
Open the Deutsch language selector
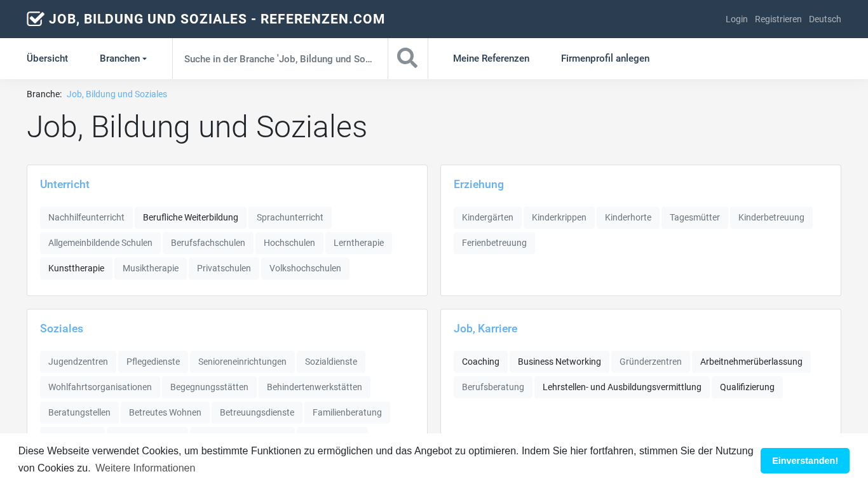point(825,19)
